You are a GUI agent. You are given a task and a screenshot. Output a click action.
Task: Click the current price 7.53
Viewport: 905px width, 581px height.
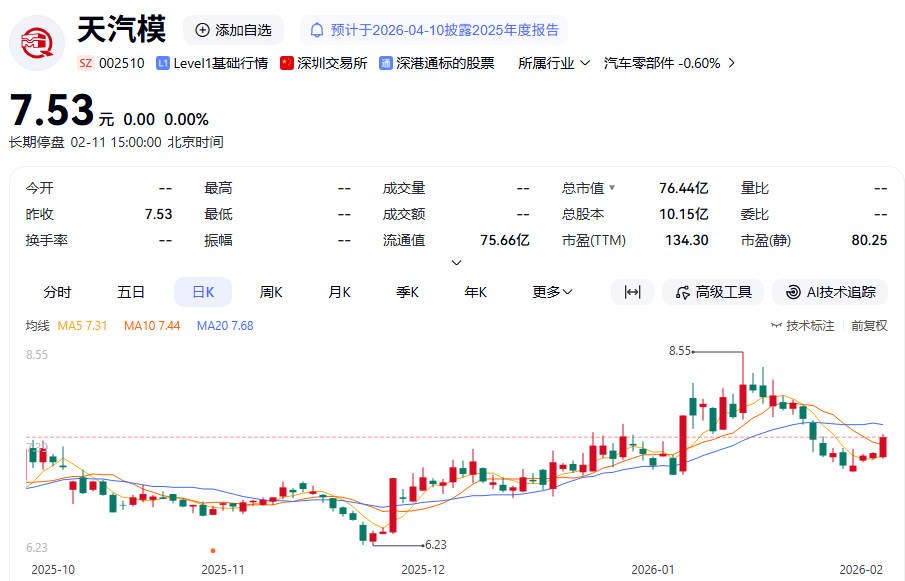(x=52, y=110)
